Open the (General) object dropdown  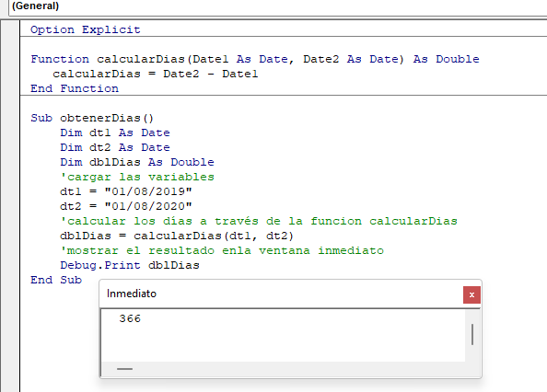coord(278,7)
